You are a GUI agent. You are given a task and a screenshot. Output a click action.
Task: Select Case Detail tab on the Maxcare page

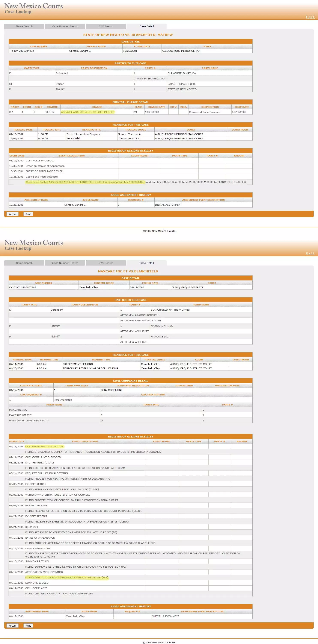tap(147, 263)
